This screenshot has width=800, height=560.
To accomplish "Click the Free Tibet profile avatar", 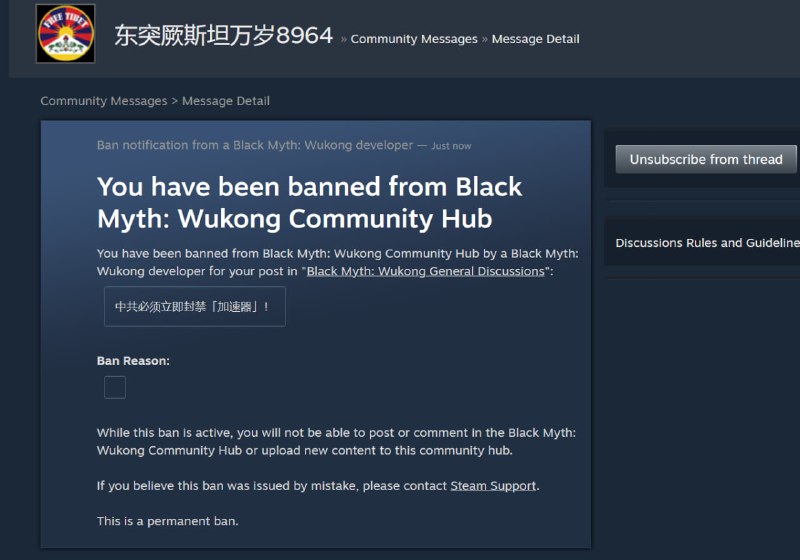I will pyautogui.click(x=65, y=34).
